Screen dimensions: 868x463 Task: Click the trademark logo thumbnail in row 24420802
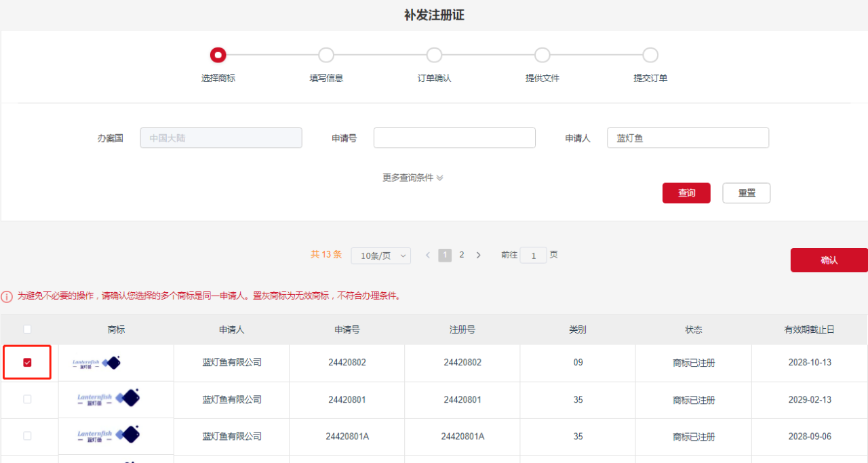(96, 363)
